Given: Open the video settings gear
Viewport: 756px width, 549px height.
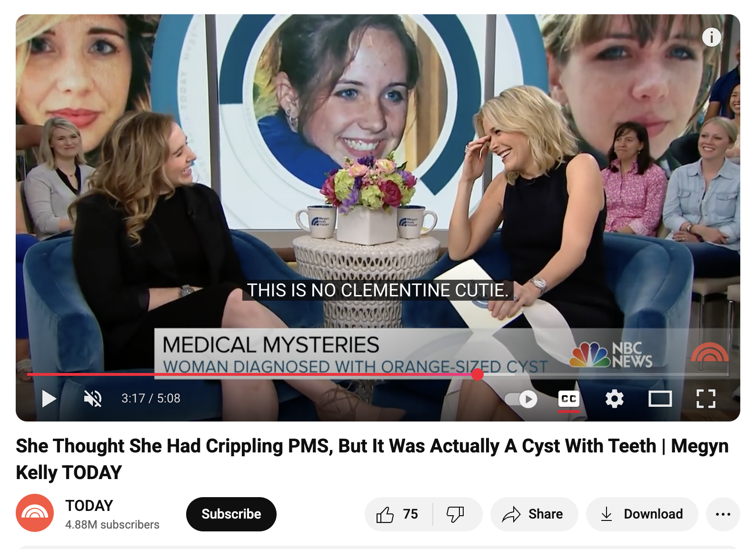Looking at the screenshot, I should pos(615,399).
